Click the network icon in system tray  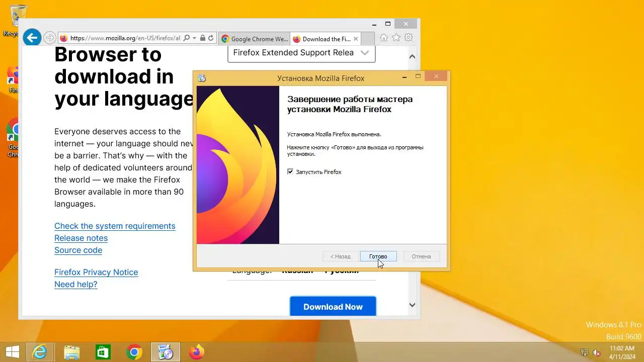point(585,352)
